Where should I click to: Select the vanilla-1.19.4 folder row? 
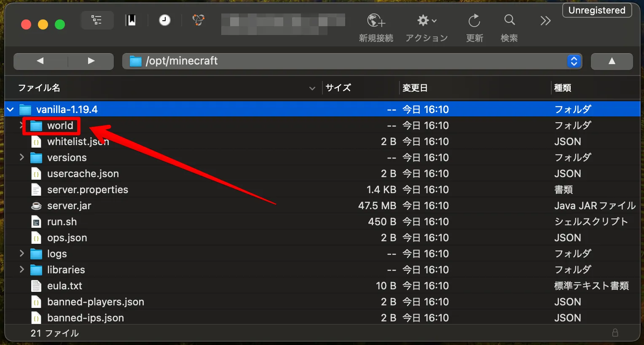click(322, 110)
